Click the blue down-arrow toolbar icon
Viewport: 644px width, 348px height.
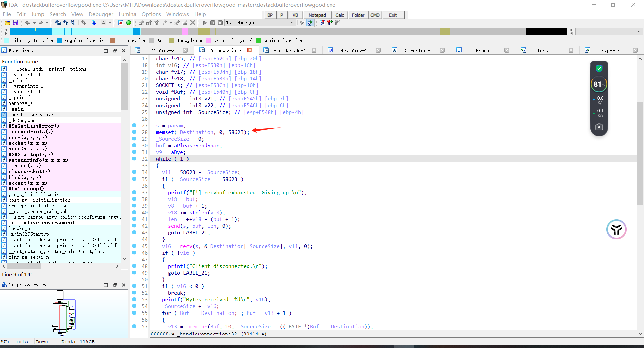94,23
